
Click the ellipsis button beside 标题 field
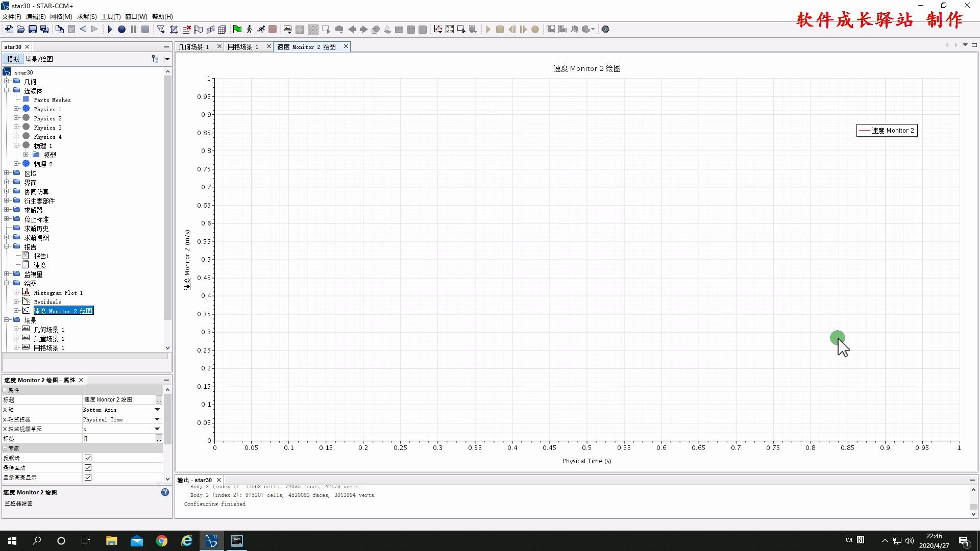(x=159, y=400)
